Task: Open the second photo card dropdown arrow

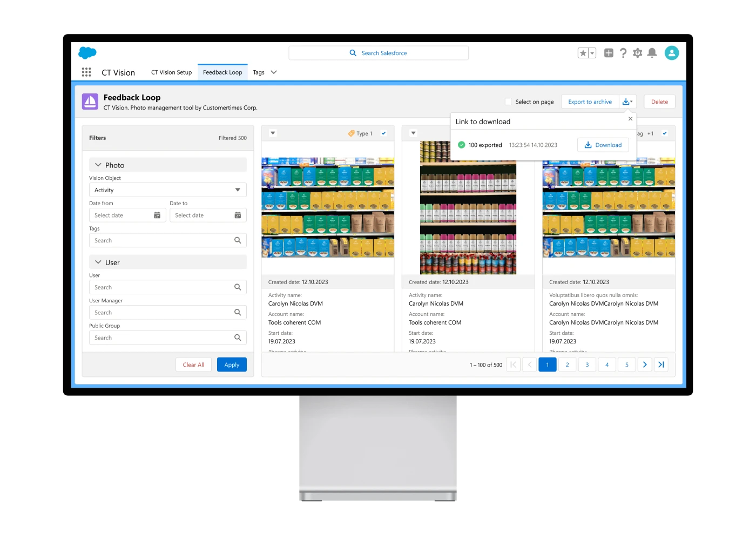Action: (x=413, y=133)
